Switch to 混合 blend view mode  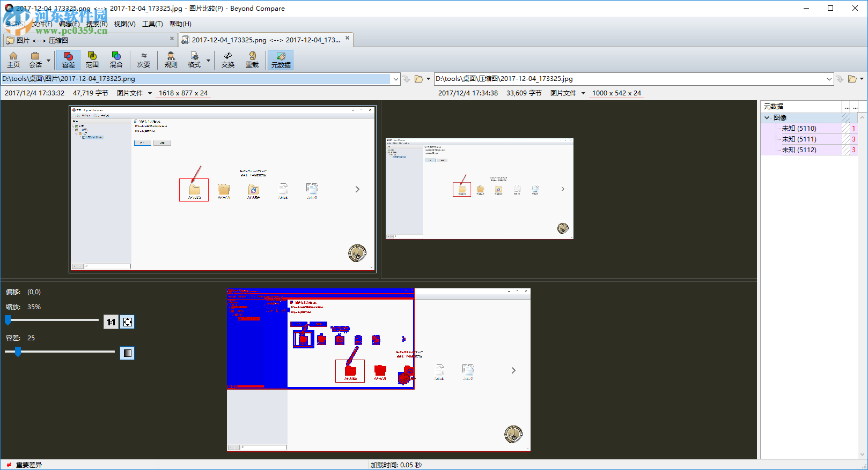tap(116, 60)
